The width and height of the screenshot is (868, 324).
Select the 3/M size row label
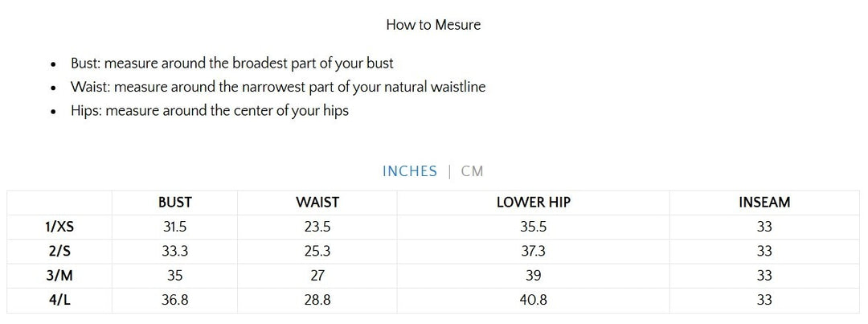(59, 276)
